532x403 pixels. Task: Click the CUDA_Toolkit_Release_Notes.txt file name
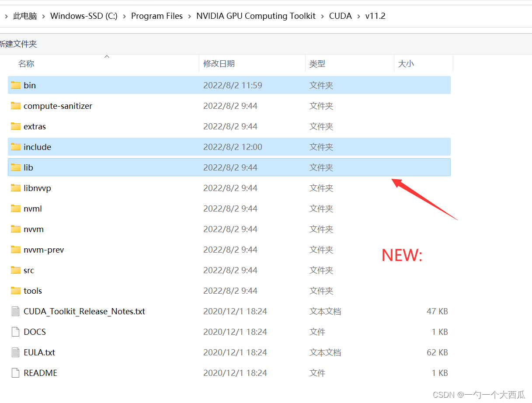pyautogui.click(x=84, y=311)
